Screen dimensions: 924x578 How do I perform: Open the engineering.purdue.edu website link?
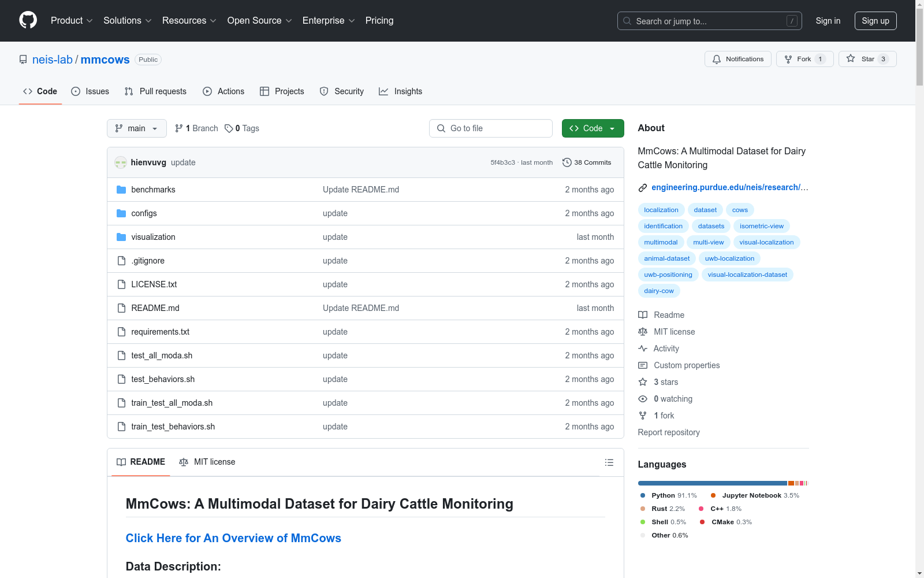pyautogui.click(x=730, y=187)
